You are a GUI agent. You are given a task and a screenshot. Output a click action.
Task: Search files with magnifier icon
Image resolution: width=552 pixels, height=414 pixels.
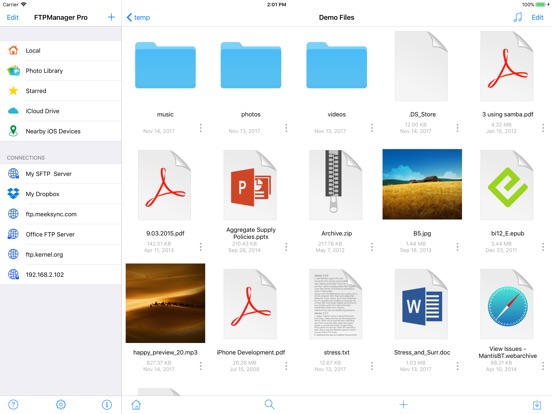[269, 404]
